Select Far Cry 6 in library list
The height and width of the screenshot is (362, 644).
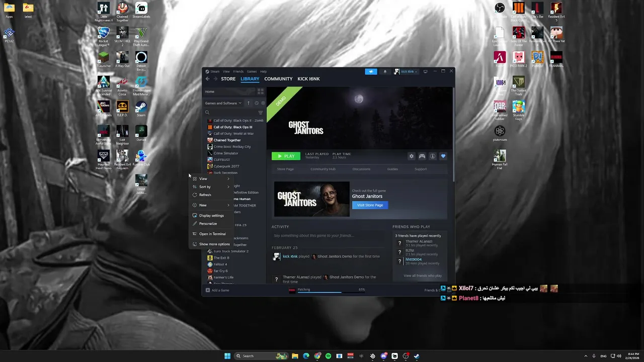click(220, 271)
